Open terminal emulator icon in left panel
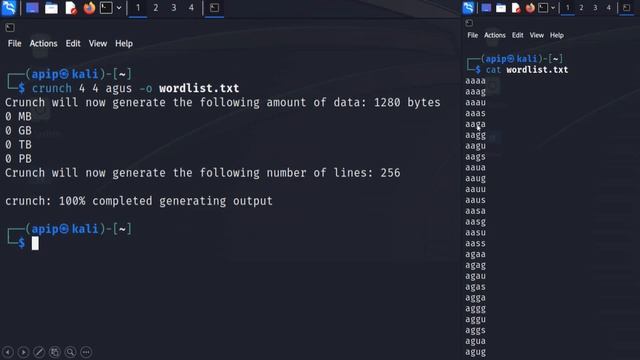Image resolution: width=640 pixels, height=360 pixels. (106, 8)
